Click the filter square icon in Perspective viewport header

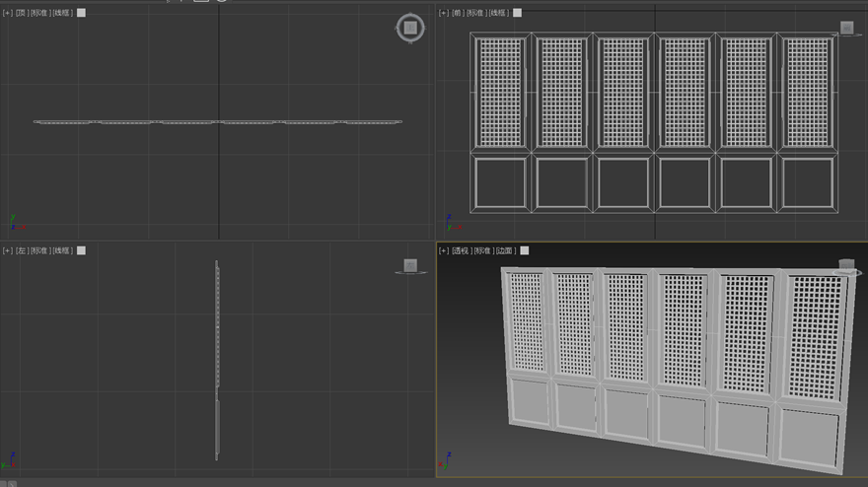(x=524, y=250)
